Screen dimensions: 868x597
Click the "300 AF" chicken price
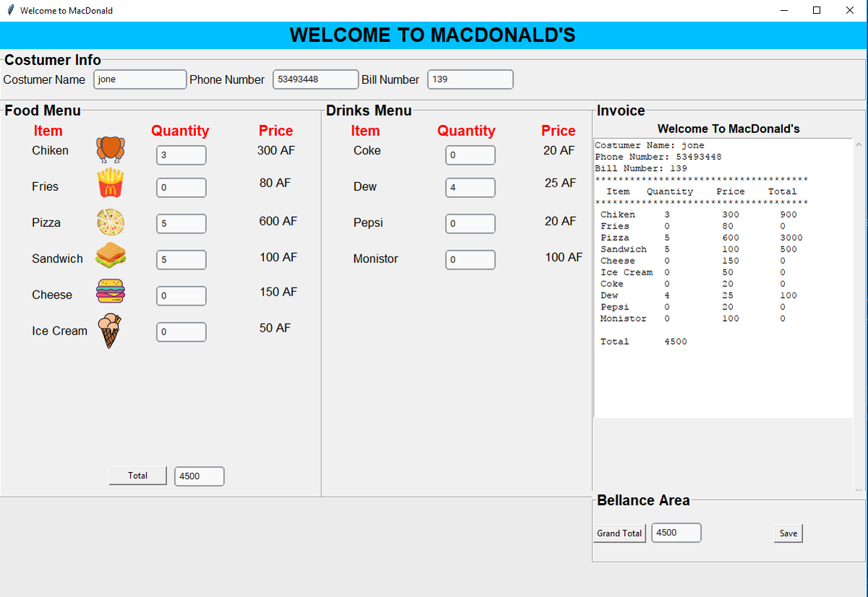pos(276,150)
